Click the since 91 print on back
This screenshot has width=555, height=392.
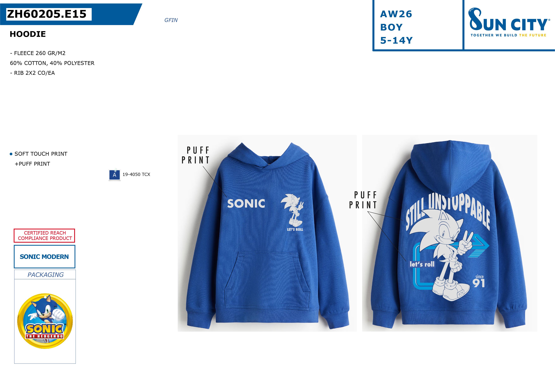tap(479, 281)
